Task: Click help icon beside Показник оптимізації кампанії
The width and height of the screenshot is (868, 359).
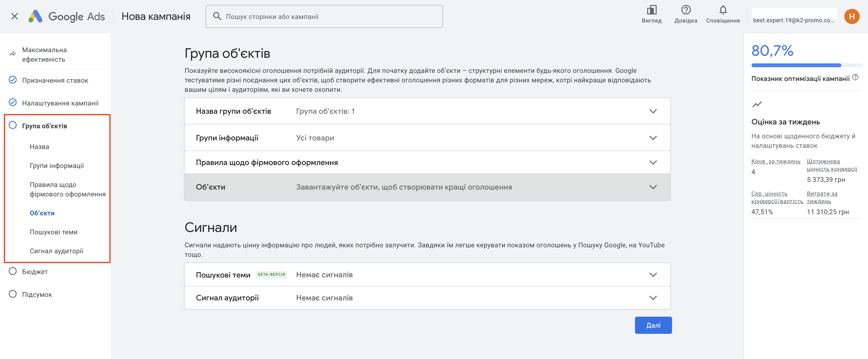Action: [x=855, y=78]
